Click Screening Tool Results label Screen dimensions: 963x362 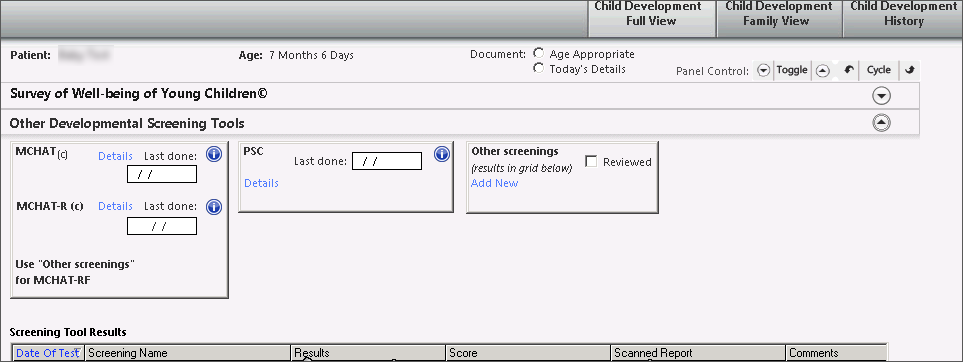68,332
